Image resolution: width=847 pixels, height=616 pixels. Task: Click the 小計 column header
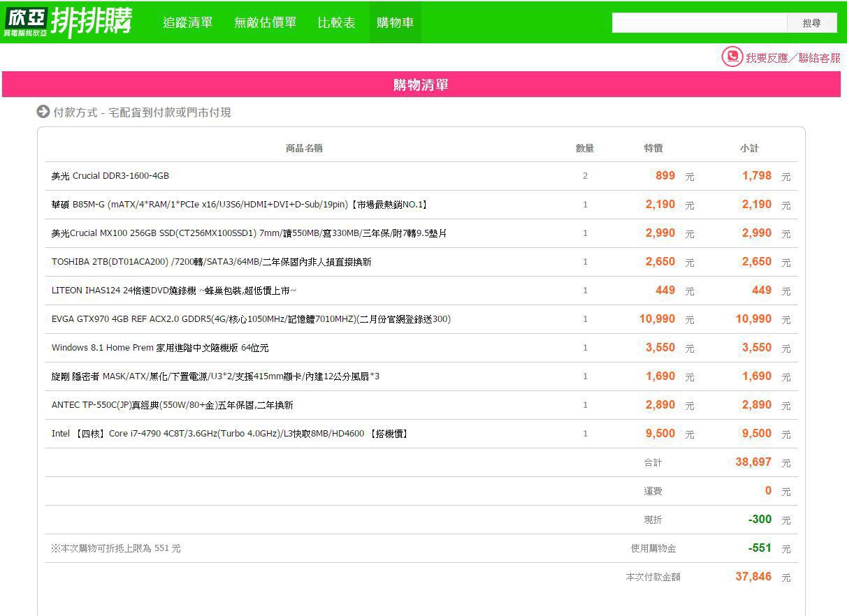coord(749,148)
